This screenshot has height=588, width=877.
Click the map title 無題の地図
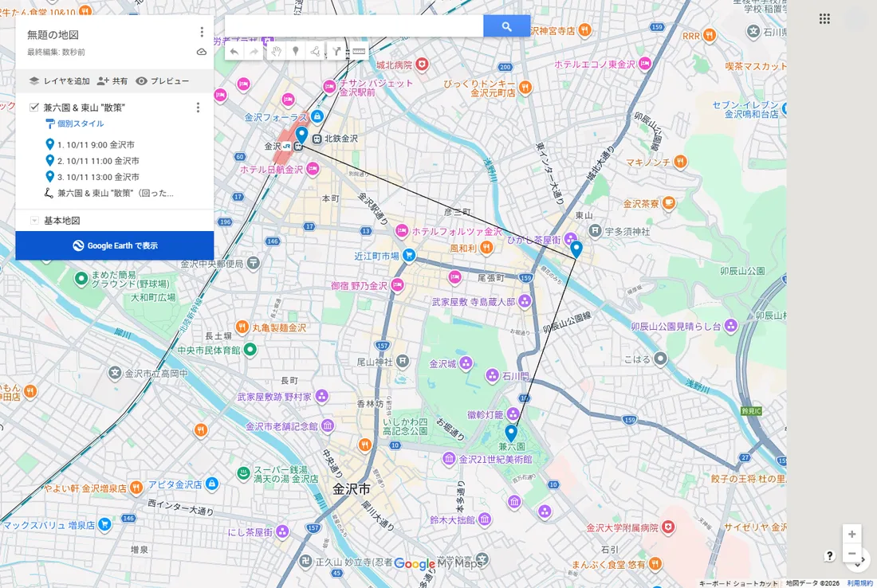point(53,34)
